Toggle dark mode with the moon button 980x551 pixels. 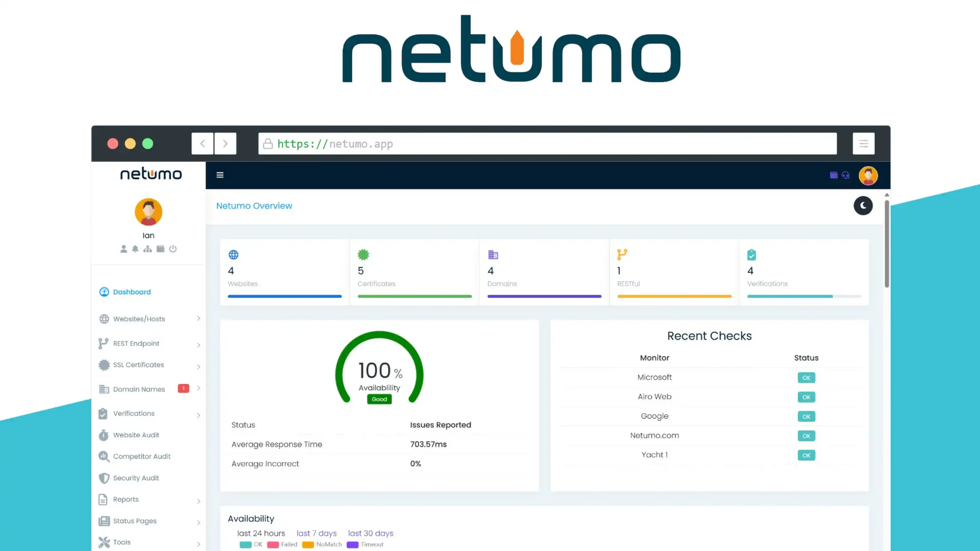tap(863, 206)
